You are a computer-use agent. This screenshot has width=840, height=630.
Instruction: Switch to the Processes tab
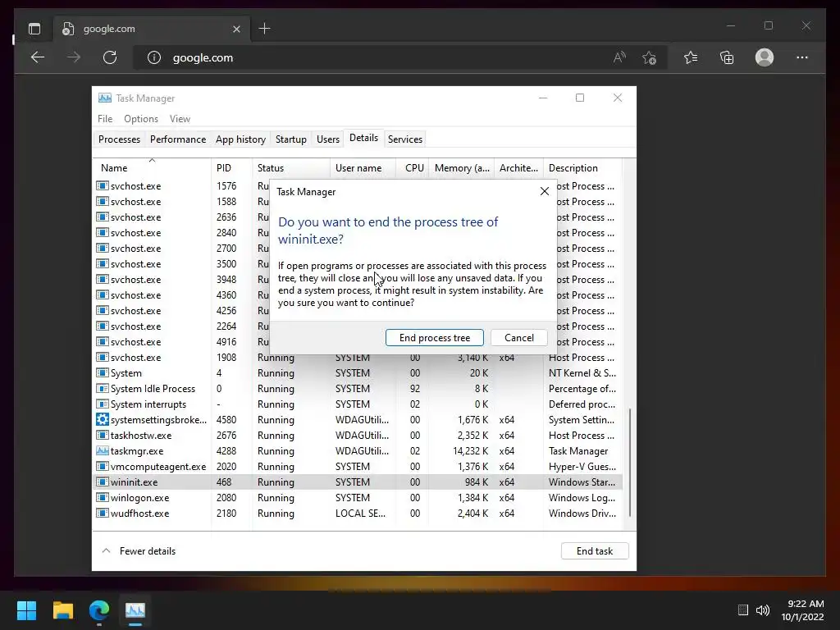119,139
